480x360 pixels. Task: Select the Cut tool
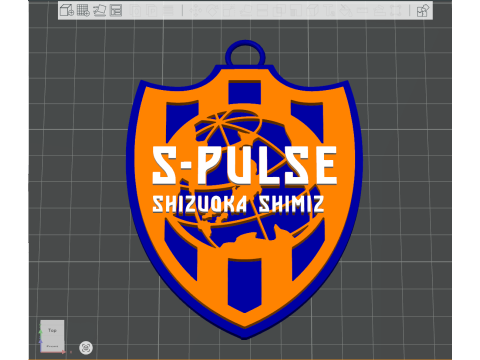(x=262, y=10)
